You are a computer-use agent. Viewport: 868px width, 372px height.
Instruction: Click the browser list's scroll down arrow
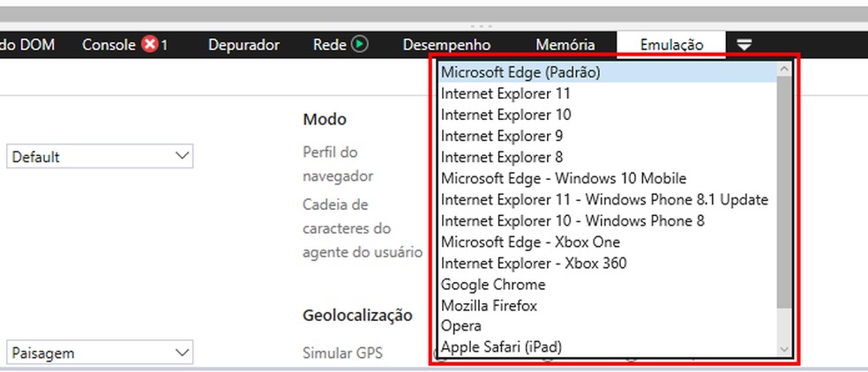[783, 349]
